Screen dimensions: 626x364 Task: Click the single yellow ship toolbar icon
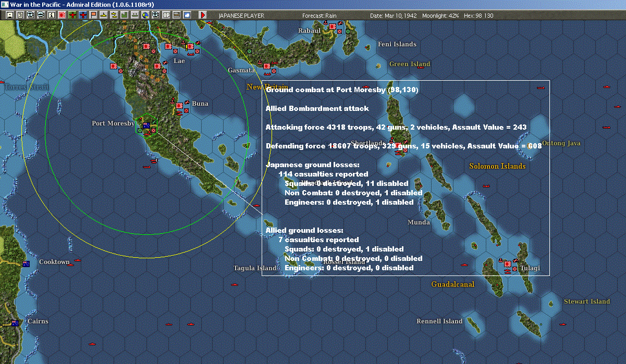pos(104,15)
